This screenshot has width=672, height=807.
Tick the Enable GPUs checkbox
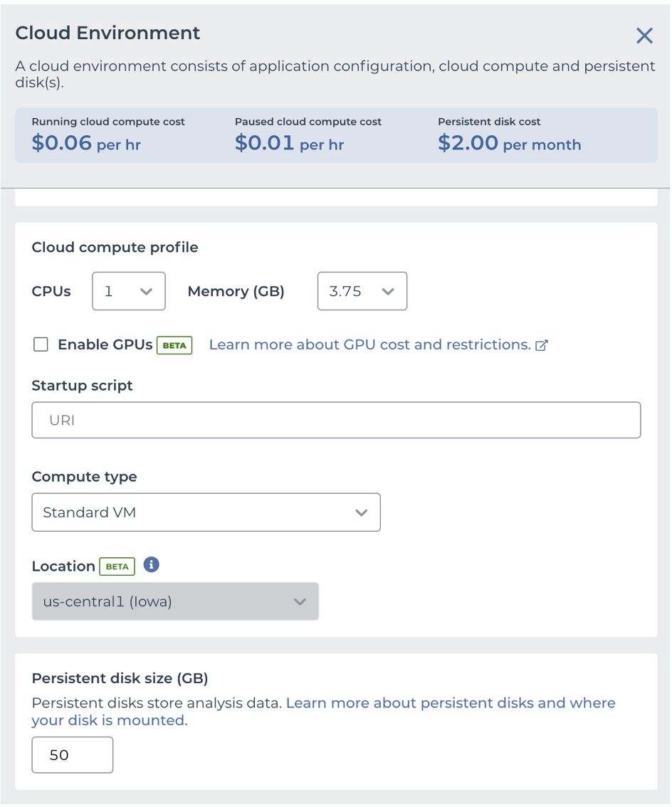pos(41,345)
